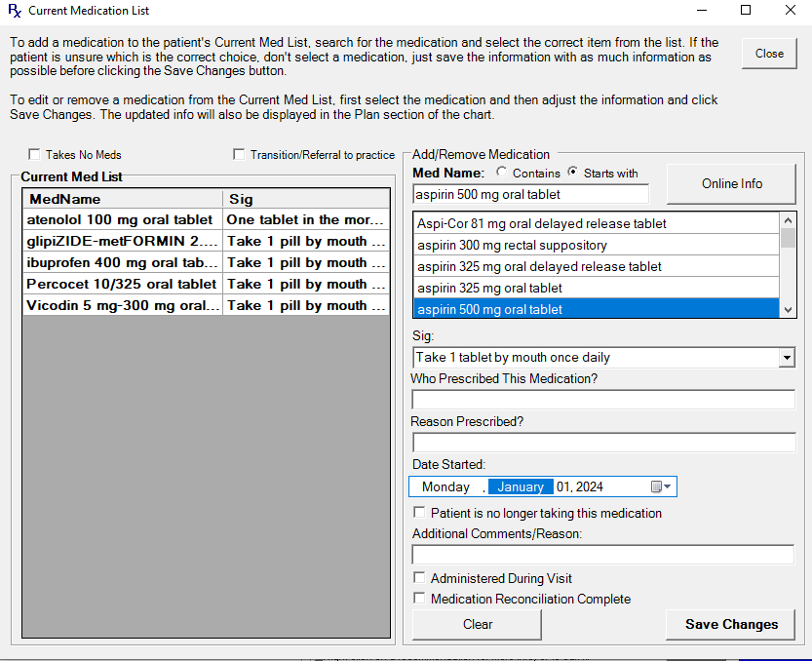Open the Date Started calendar picker
The height and width of the screenshot is (661, 812).
pos(660,486)
